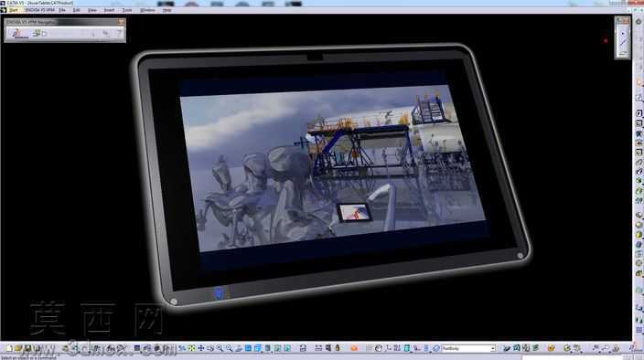
Task: Open the Insert menu
Action: pyautogui.click(x=109, y=10)
